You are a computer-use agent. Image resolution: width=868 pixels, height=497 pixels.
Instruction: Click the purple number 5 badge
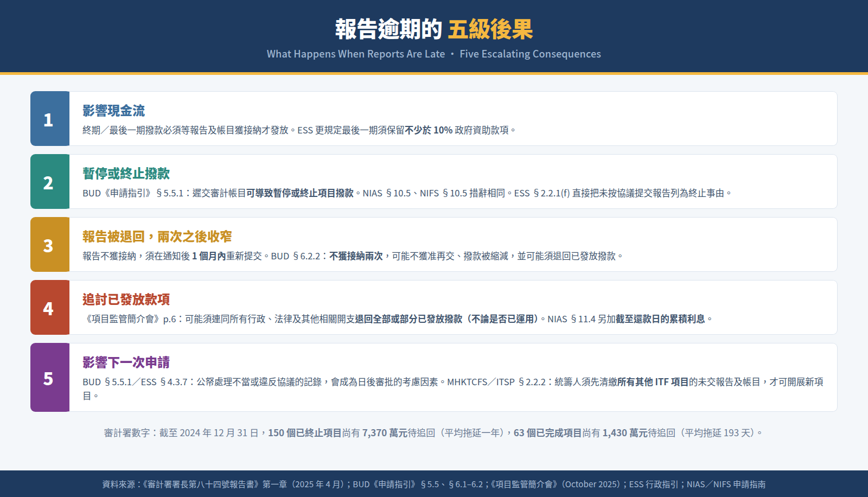point(50,378)
